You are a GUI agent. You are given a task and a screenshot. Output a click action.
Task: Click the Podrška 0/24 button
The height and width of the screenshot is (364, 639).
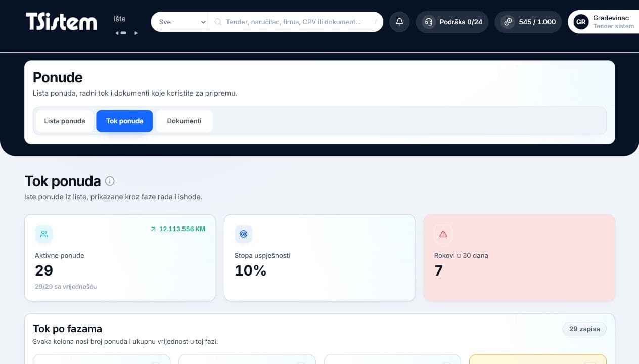tap(452, 22)
